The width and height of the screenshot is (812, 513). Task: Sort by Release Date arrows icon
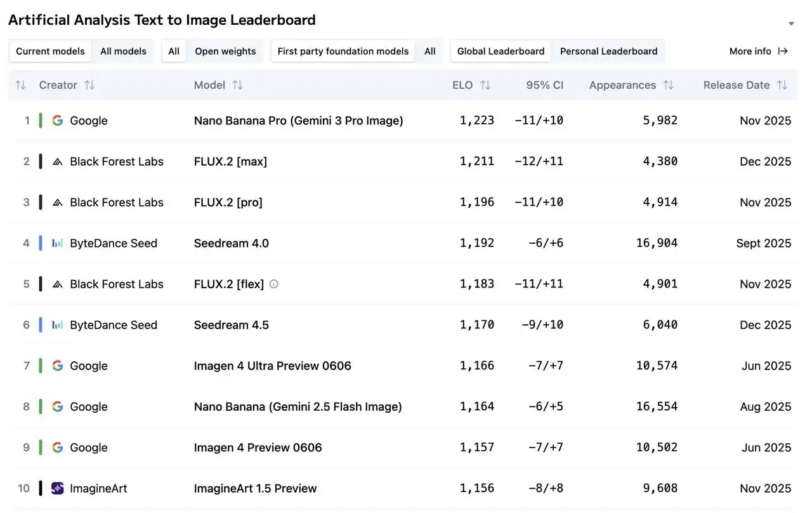[782, 85]
